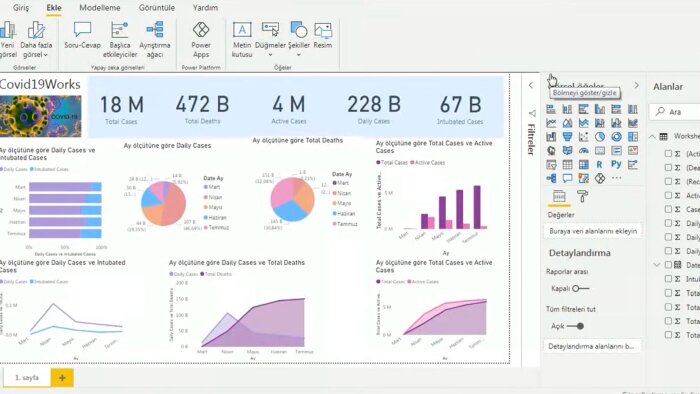This screenshot has width=700, height=394.
Task: Open the Düğmeler dropdown
Action: 271,40
